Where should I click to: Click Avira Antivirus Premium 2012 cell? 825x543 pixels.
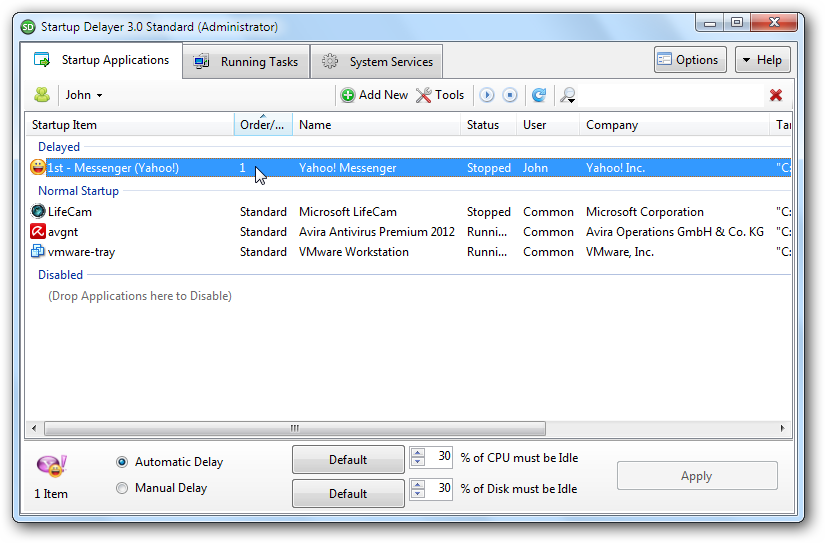pos(377,232)
